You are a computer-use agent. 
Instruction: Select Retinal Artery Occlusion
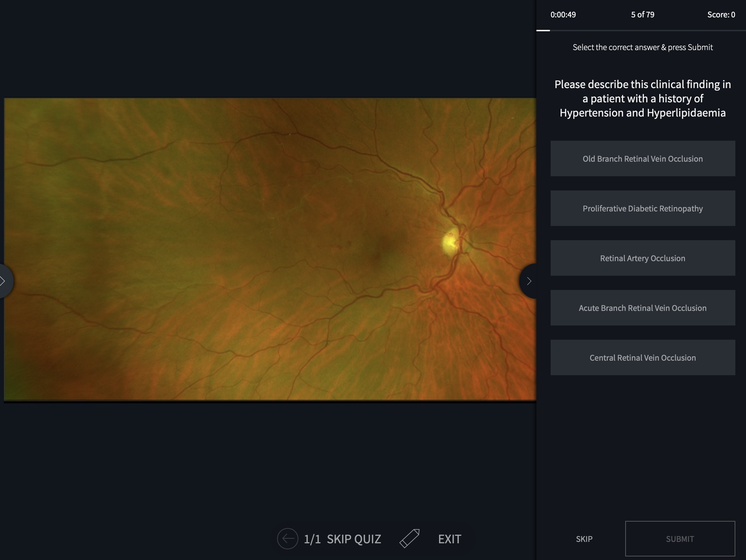[x=642, y=258]
